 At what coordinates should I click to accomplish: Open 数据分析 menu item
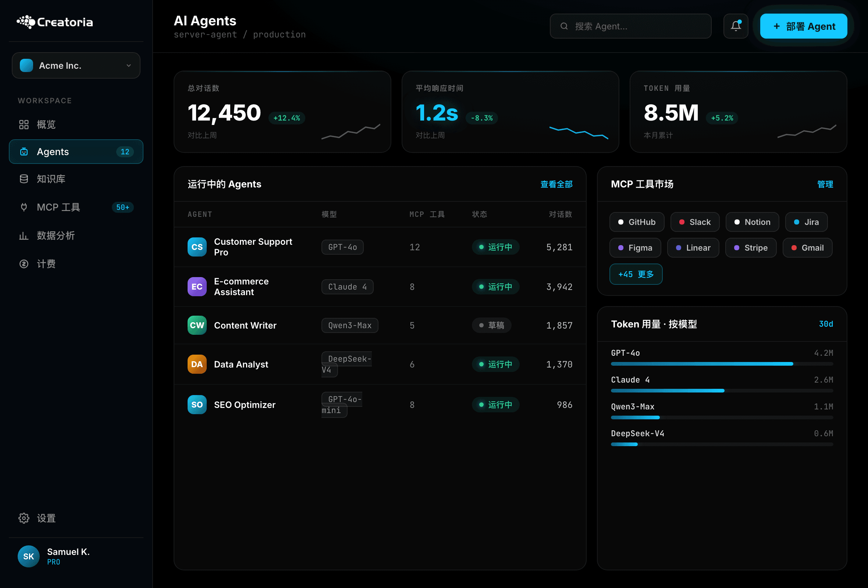76,236
